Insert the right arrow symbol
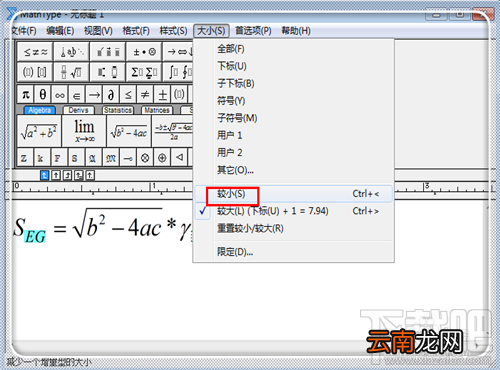Screen dimensions: 500x370 (94, 95)
